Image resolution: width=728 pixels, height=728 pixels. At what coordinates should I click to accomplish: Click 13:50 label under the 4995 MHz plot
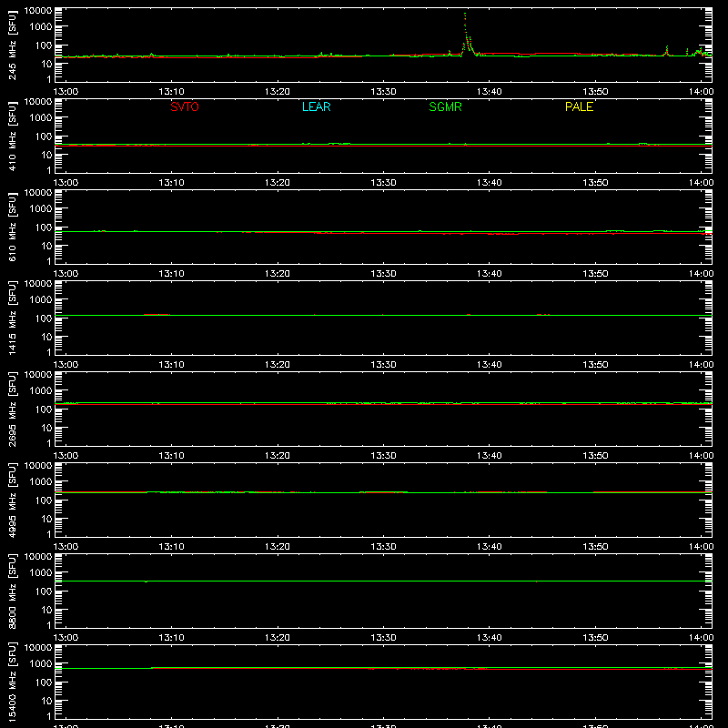pos(595,547)
